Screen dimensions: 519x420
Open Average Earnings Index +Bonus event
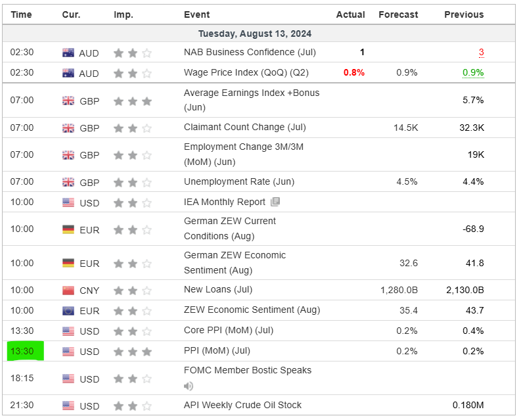point(251,100)
